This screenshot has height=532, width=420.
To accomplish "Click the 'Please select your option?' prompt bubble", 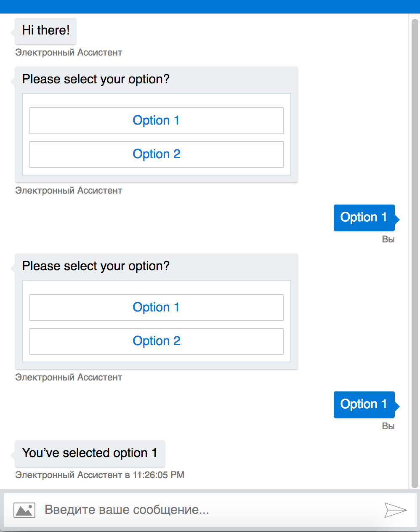I will (96, 79).
